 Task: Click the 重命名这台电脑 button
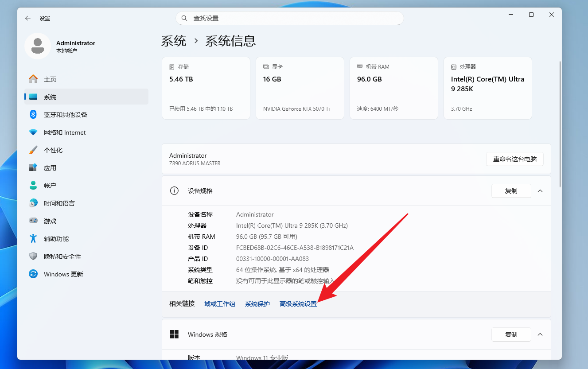[515, 159]
